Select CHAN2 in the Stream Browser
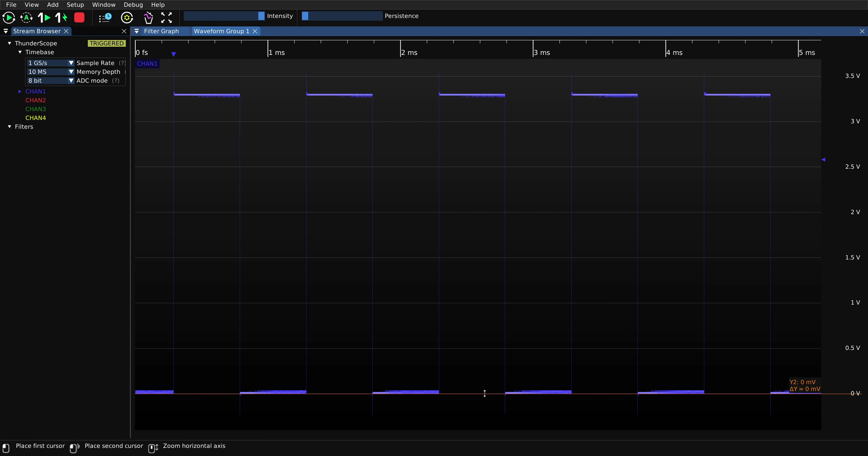Viewport: 868px width, 456px height. pyautogui.click(x=36, y=100)
